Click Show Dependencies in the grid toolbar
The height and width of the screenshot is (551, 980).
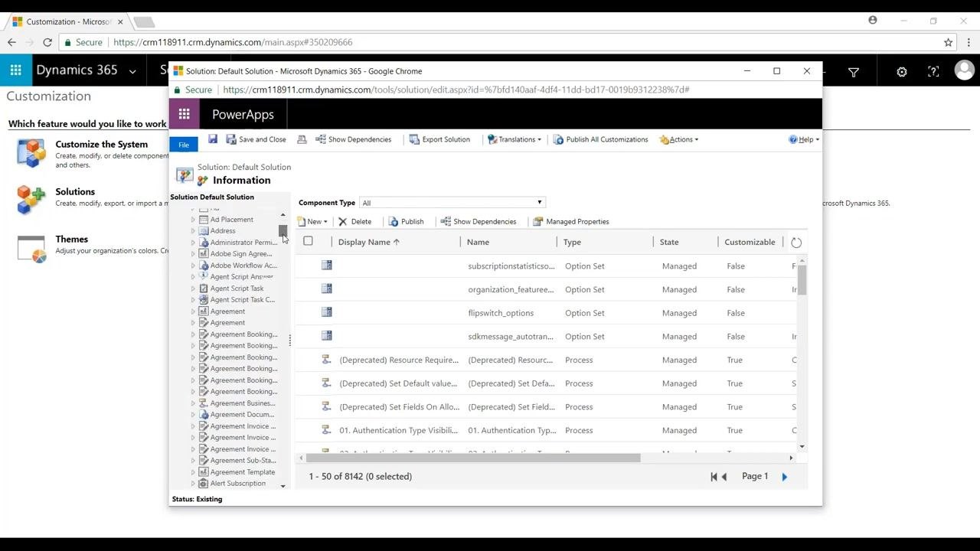click(x=479, y=221)
